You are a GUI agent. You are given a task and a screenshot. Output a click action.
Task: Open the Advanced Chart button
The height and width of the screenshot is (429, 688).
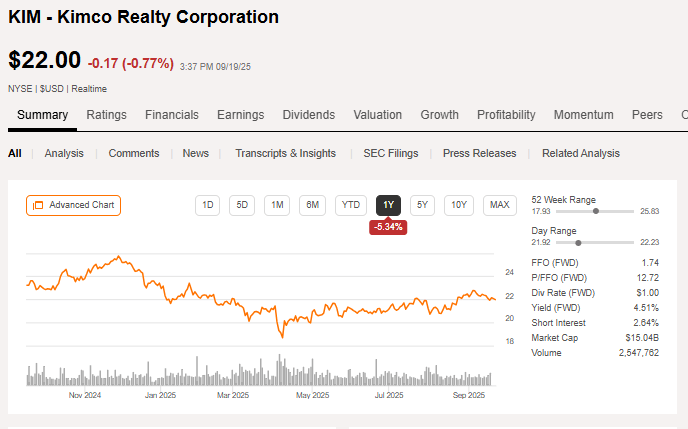click(73, 205)
